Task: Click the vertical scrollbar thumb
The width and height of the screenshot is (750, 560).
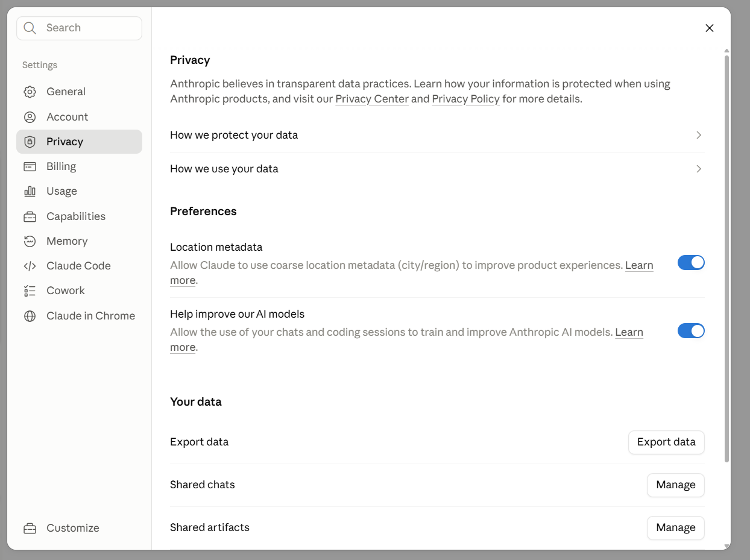Action: 726,259
